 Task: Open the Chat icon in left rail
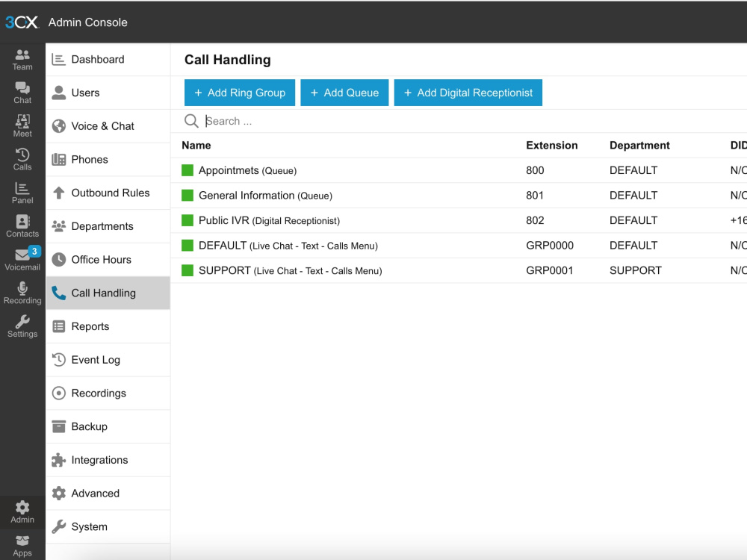pyautogui.click(x=22, y=93)
